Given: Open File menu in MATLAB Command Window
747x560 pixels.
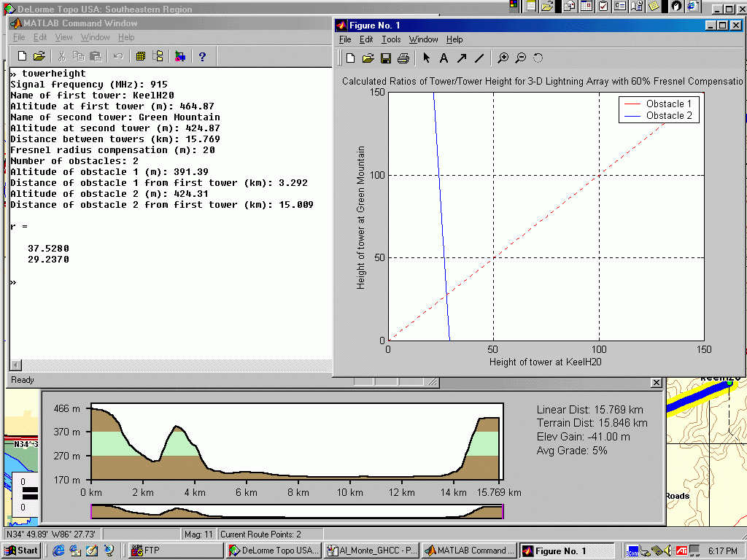Looking at the screenshot, I should click(x=19, y=37).
